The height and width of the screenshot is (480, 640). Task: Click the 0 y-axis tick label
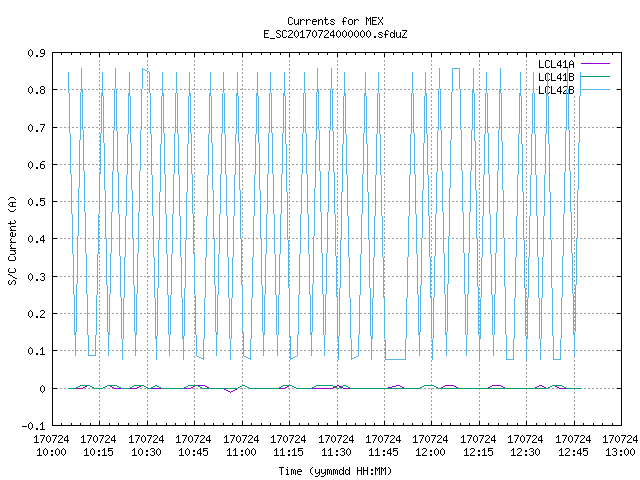click(x=42, y=389)
